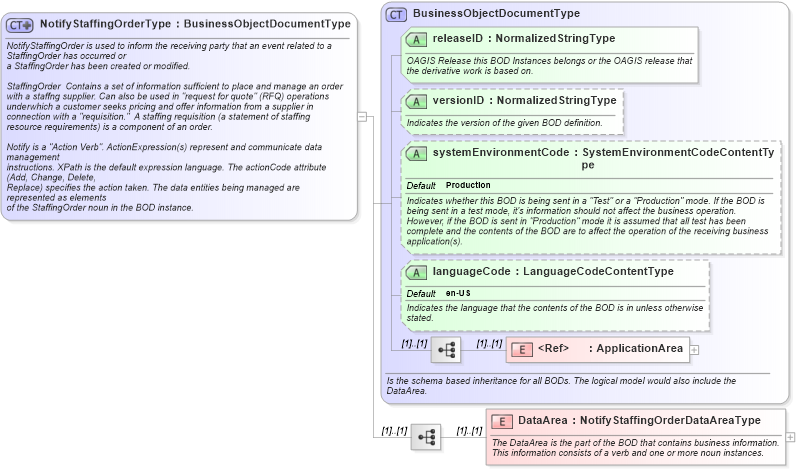Click the attribute icon beside versionID
The width and height of the screenshot is (796, 469).
pyautogui.click(x=416, y=102)
